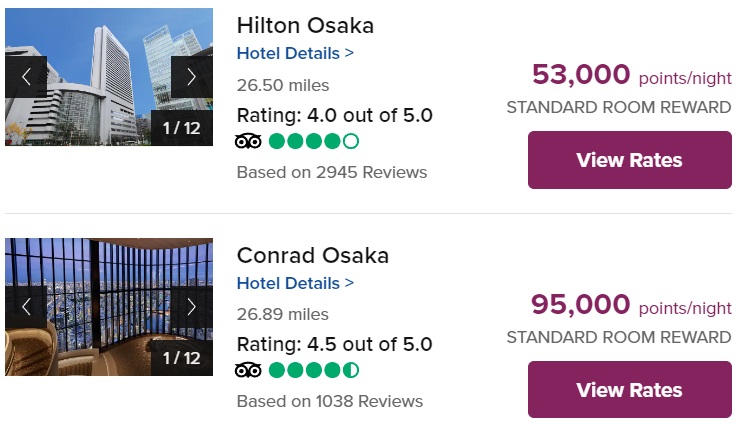View Rates for Hilton Osaka
The width and height of the screenshot is (753, 428).
[629, 160]
